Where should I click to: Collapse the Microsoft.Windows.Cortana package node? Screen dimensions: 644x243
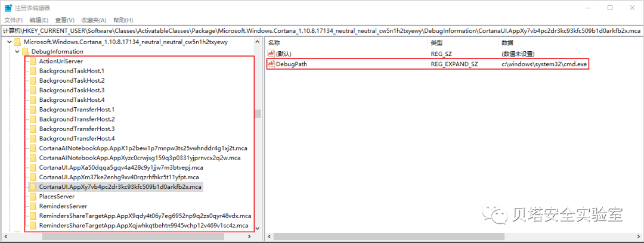(10, 42)
